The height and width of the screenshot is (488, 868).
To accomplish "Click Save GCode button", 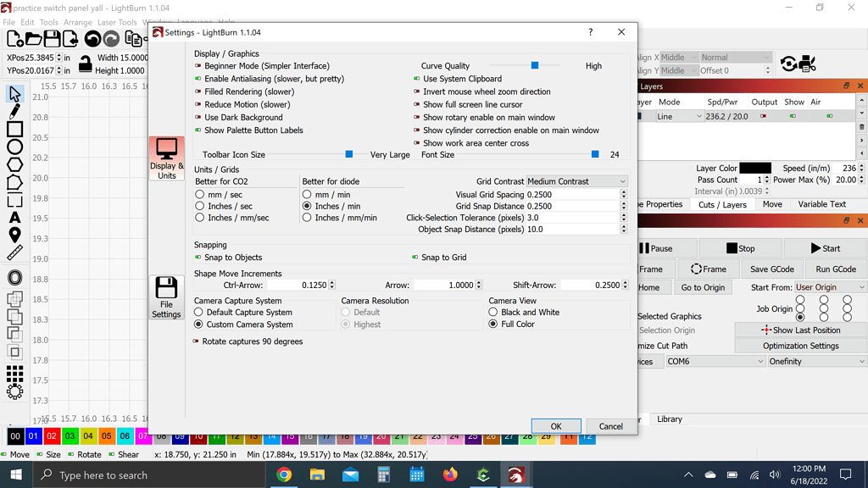I will click(x=771, y=269).
